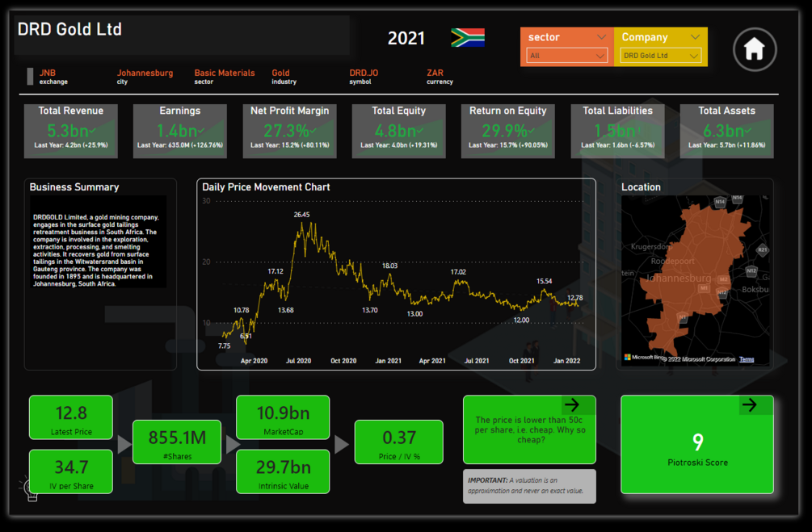The height and width of the screenshot is (532, 812).
Task: Select the Total Revenue 5.3bn card
Action: (x=71, y=131)
